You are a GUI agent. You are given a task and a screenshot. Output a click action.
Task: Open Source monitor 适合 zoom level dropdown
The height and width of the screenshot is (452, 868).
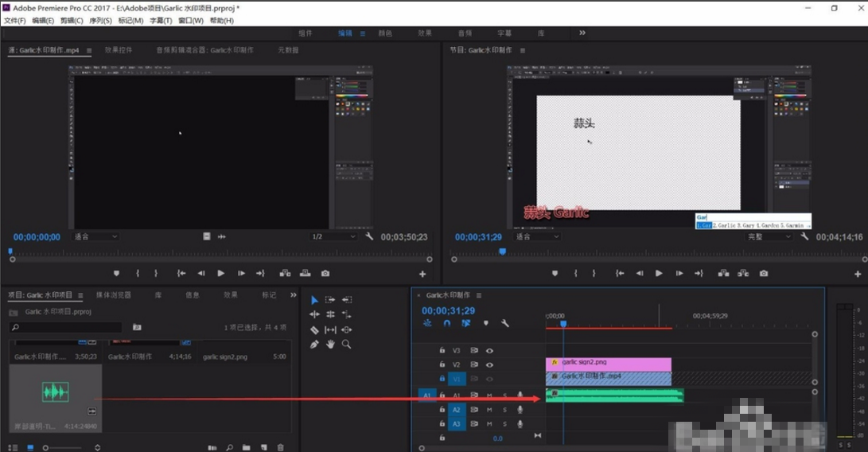95,237
